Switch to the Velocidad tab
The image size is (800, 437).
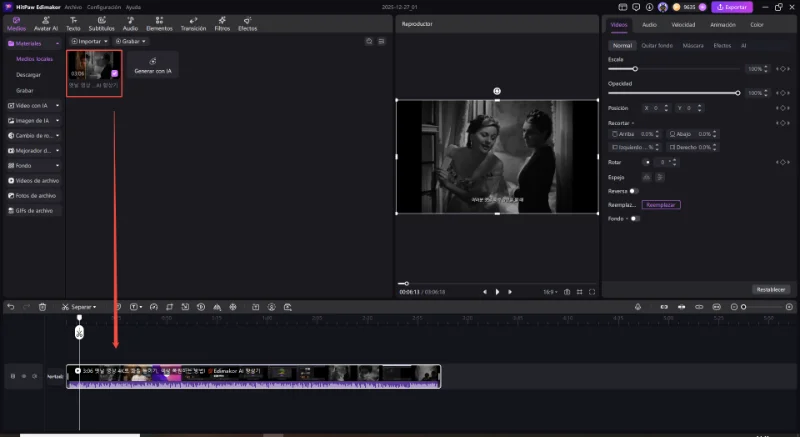683,24
